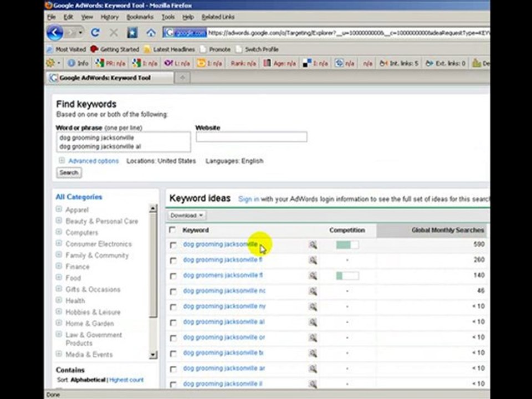
Task: Click the categories list scroll down arrow
Action: click(154, 355)
